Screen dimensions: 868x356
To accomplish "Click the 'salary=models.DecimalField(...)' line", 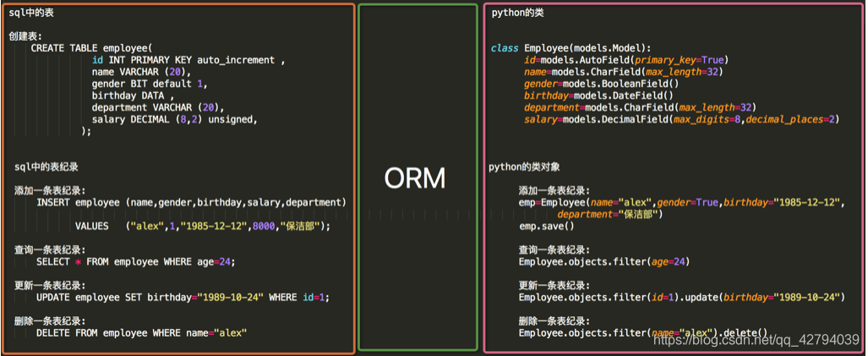I will click(682, 119).
